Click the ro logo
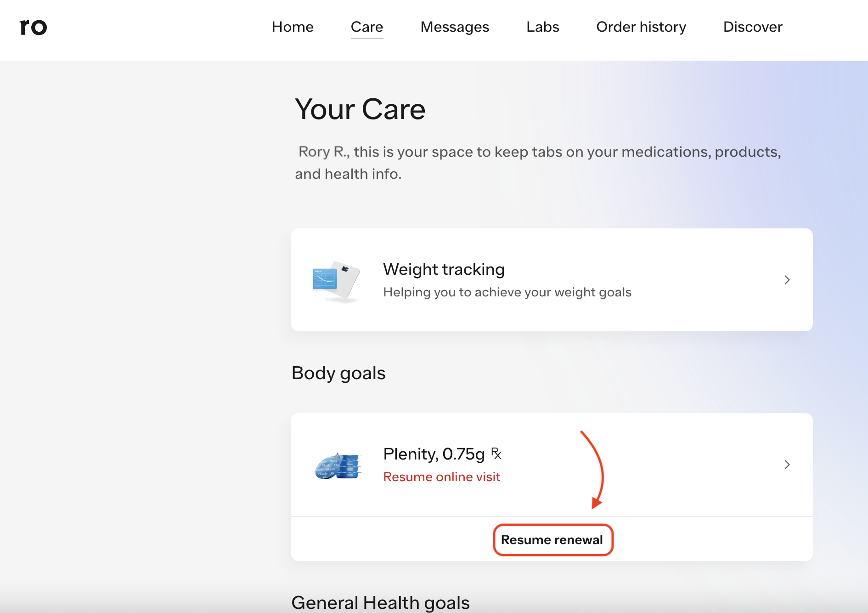Image resolution: width=868 pixels, height=613 pixels. click(33, 27)
